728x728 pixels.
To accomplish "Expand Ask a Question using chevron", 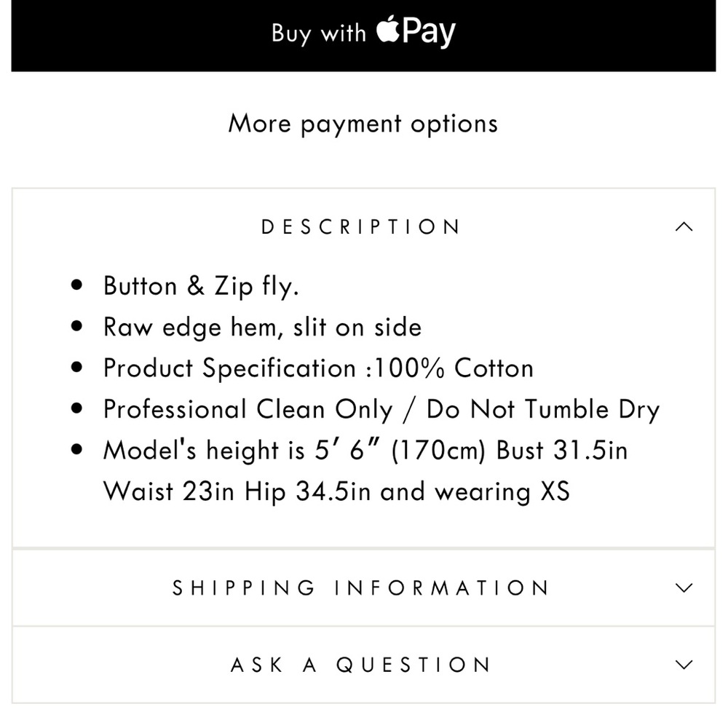I will click(684, 664).
